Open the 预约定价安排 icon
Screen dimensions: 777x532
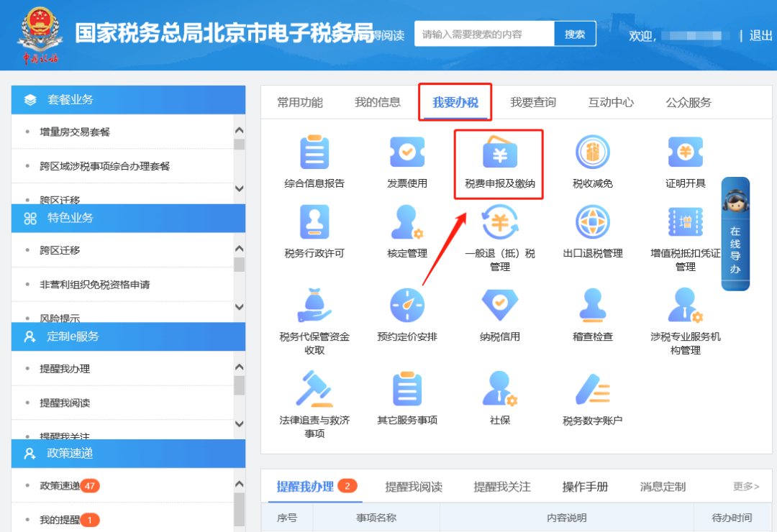tap(406, 305)
